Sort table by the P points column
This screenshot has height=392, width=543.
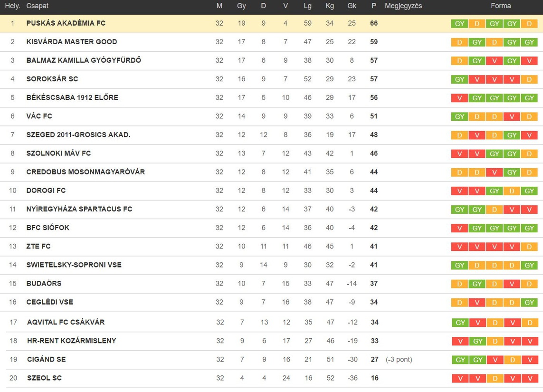374,6
